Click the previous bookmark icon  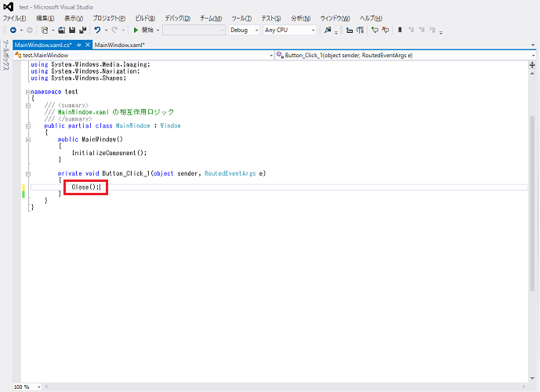(x=411, y=31)
